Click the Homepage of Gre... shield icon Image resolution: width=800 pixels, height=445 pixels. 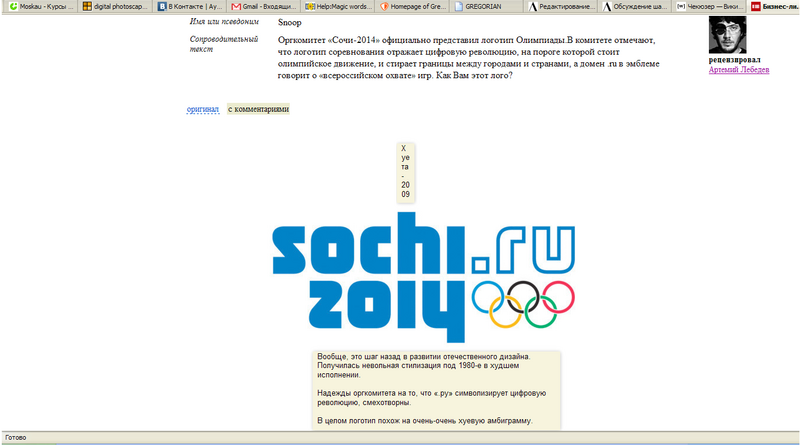[384, 7]
